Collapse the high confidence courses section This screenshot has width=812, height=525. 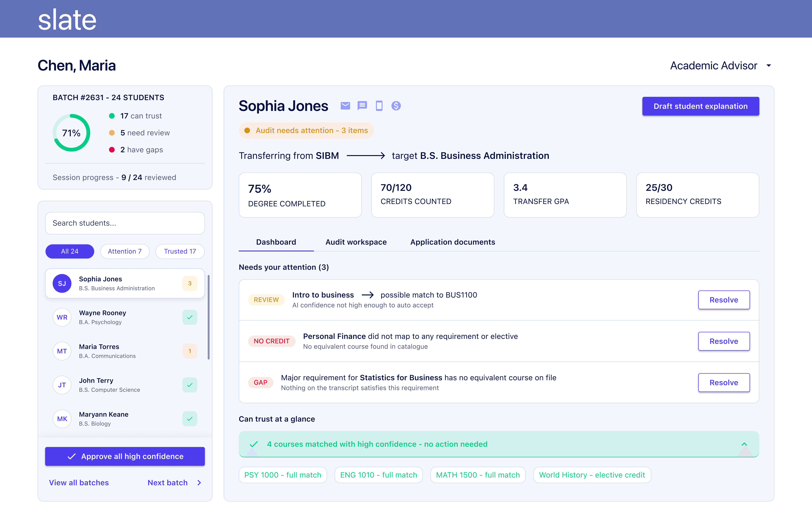click(744, 444)
